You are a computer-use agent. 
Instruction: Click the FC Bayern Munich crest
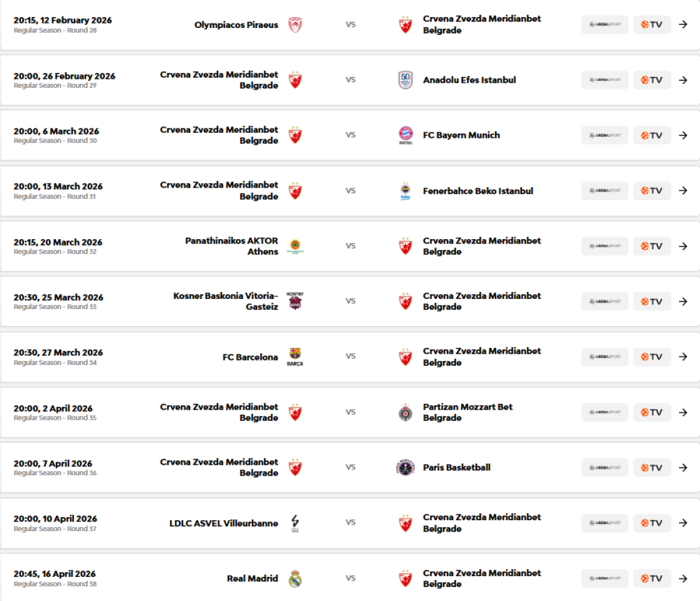point(405,135)
